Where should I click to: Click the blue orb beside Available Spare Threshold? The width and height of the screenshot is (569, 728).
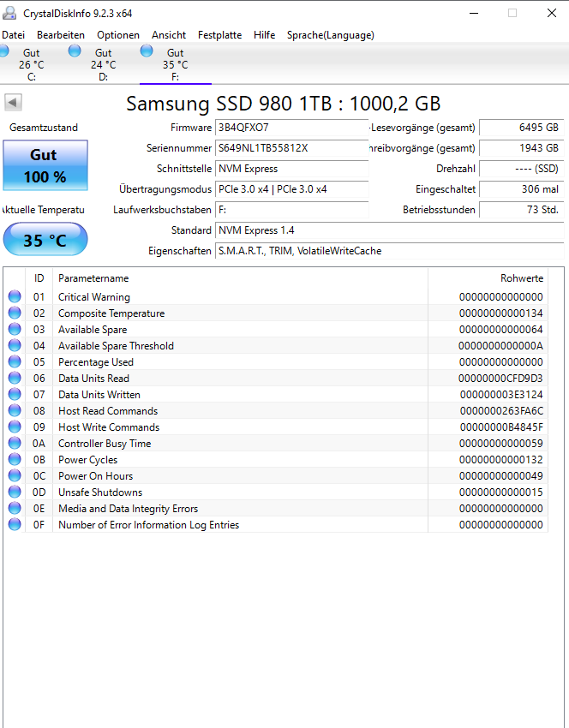click(15, 345)
